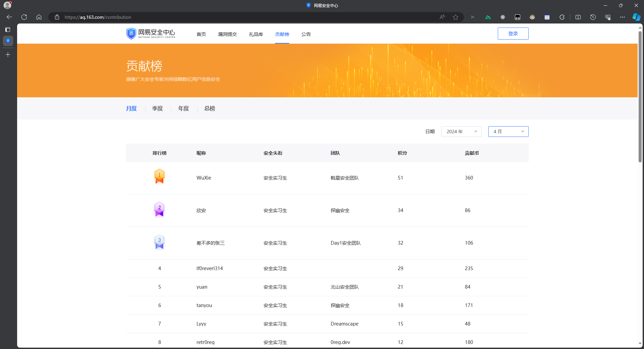Open the settings and more ellipsis menu
Image resolution: width=644 pixels, height=349 pixels.
(x=623, y=17)
